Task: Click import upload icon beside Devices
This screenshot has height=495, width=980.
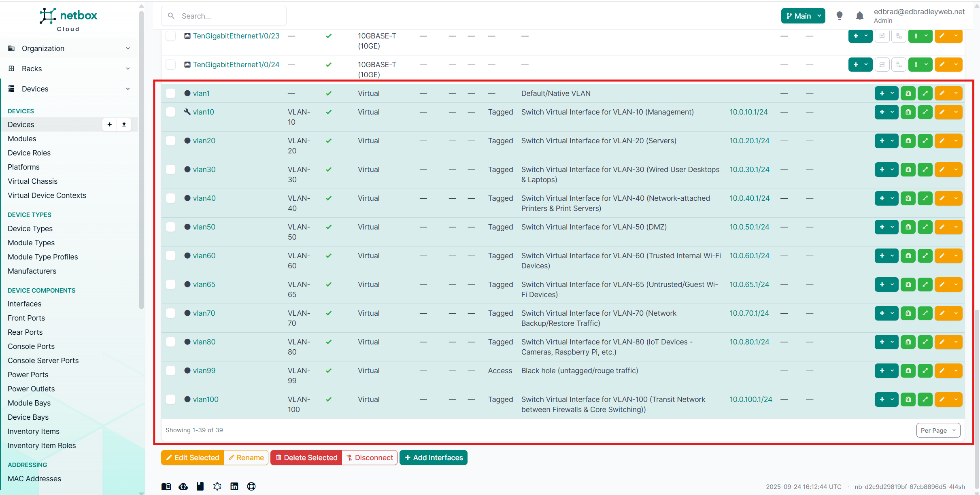Action: (x=124, y=125)
